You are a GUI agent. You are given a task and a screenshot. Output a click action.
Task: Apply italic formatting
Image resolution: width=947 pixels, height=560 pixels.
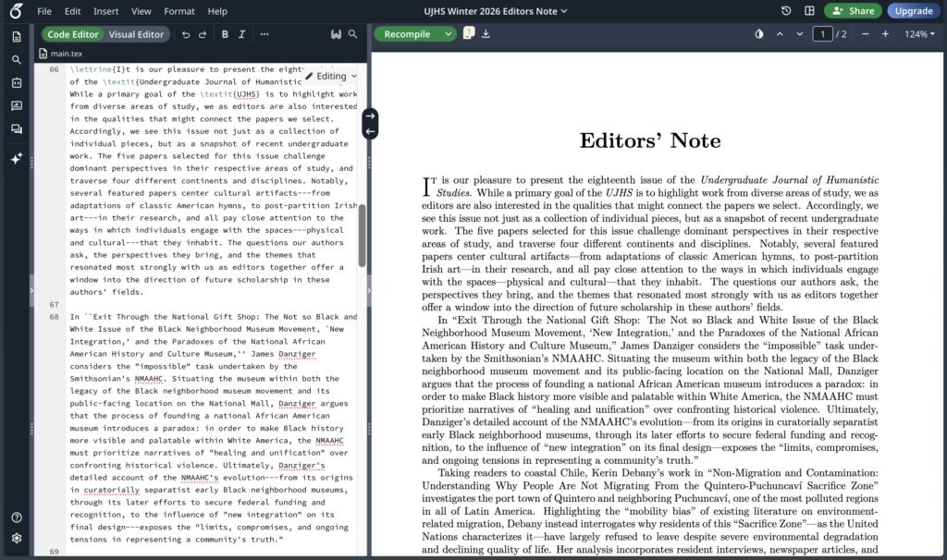pos(241,34)
